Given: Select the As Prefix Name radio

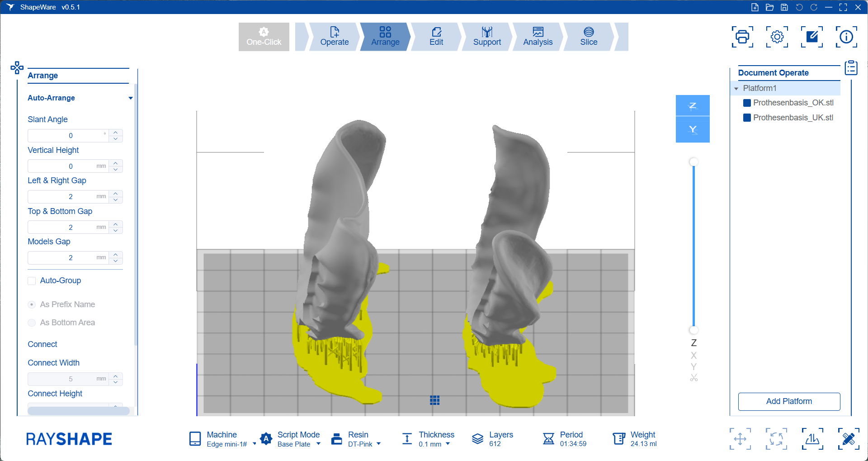Looking at the screenshot, I should [32, 304].
